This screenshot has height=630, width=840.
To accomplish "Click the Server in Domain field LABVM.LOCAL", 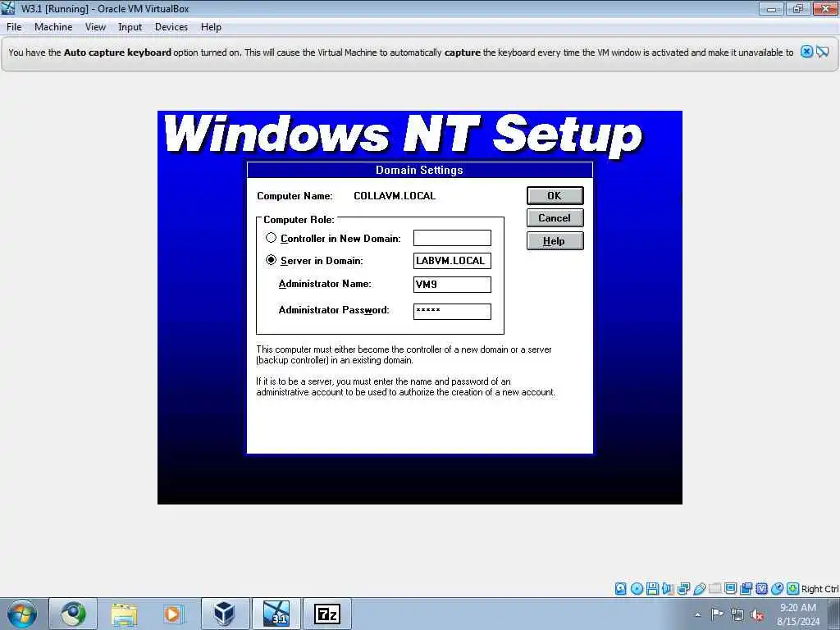I will click(452, 261).
